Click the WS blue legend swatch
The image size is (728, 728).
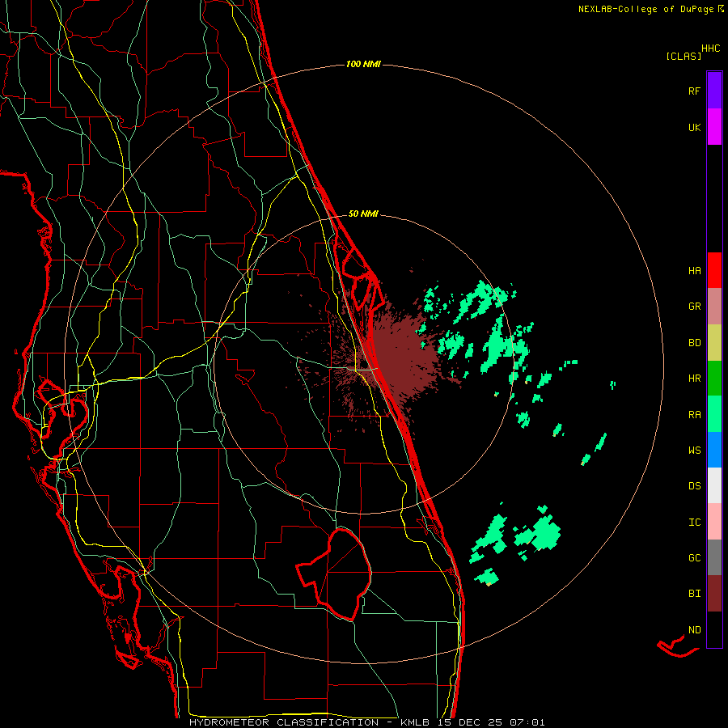[714, 450]
